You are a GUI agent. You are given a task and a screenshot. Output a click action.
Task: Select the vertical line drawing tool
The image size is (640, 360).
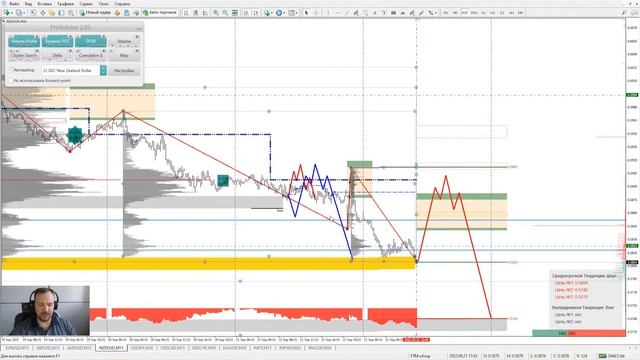[x=328, y=13]
